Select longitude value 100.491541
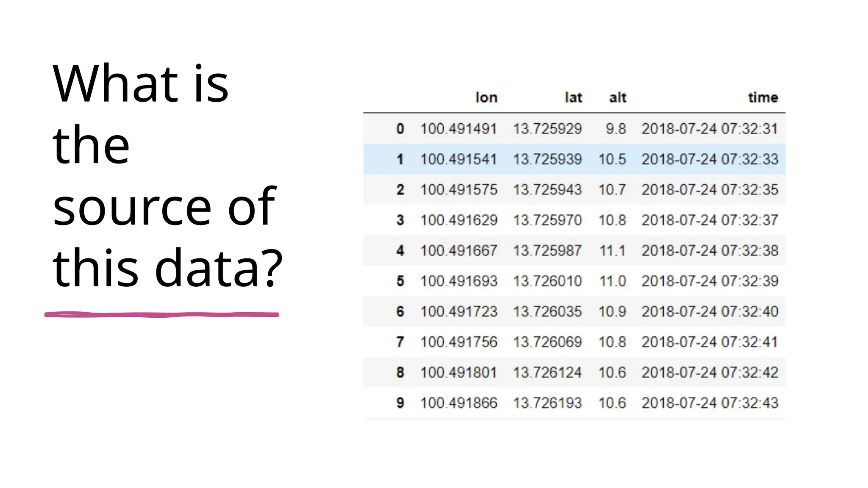868x488 pixels. [x=459, y=159]
